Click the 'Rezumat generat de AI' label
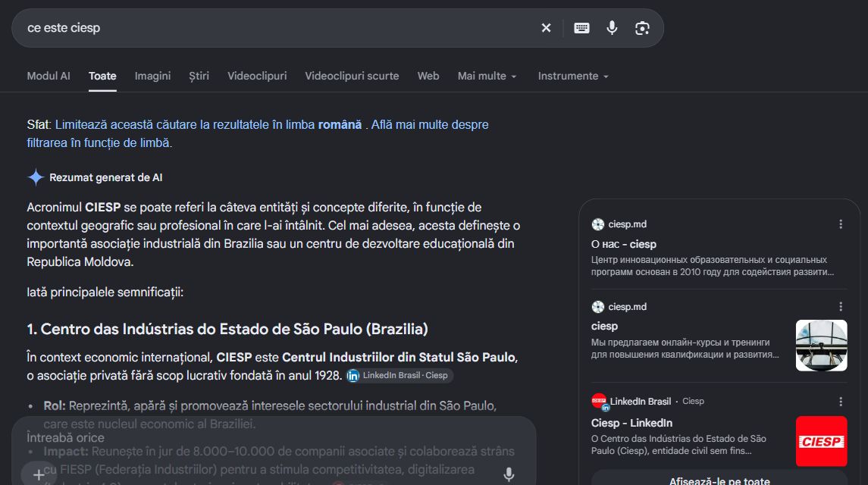The width and height of the screenshot is (868, 485). (105, 178)
